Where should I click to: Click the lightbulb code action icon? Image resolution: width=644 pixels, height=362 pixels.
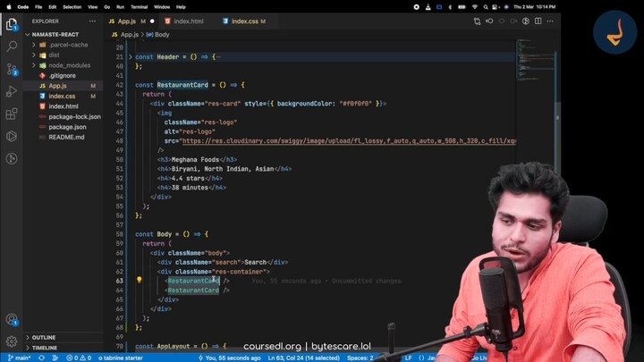click(x=139, y=280)
